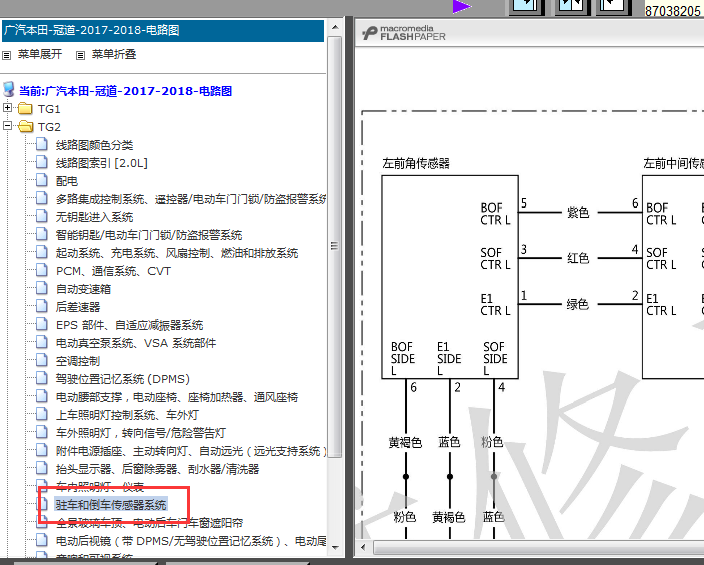Click the 紫色 wire label

(x=578, y=212)
